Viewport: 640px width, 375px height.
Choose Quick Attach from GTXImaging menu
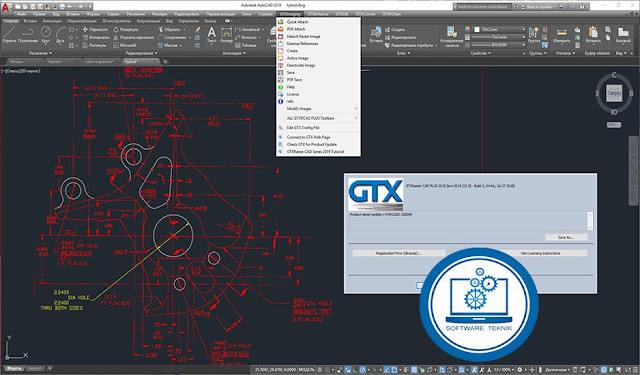pos(318,22)
